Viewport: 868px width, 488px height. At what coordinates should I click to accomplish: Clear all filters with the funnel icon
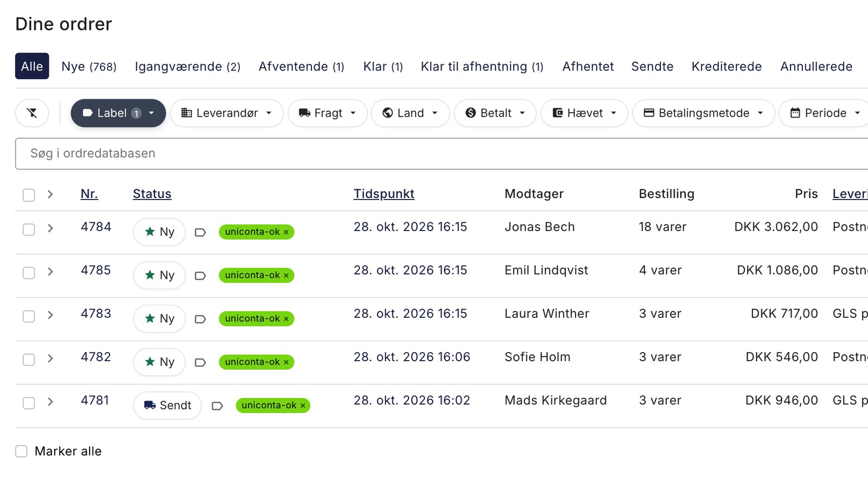32,113
